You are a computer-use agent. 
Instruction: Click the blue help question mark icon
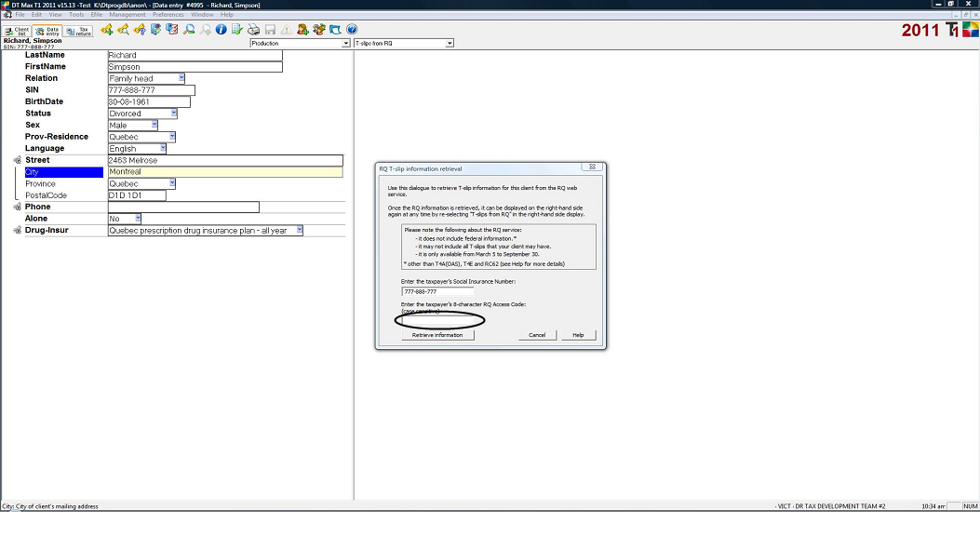(x=352, y=30)
